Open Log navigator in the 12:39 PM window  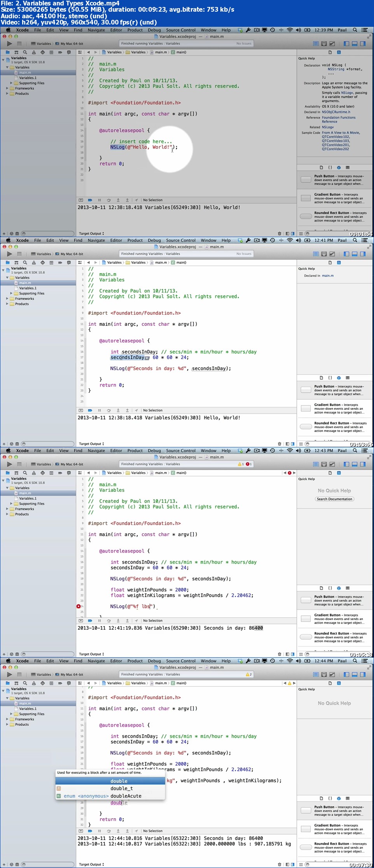point(69,52)
